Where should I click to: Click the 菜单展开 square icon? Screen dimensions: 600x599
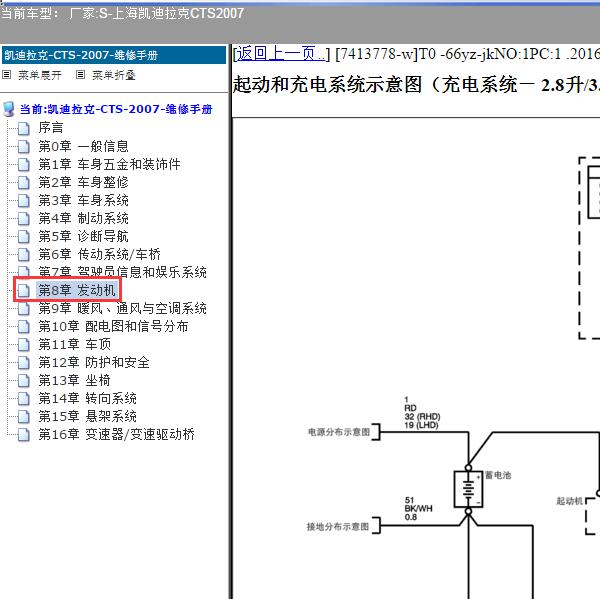point(7,75)
